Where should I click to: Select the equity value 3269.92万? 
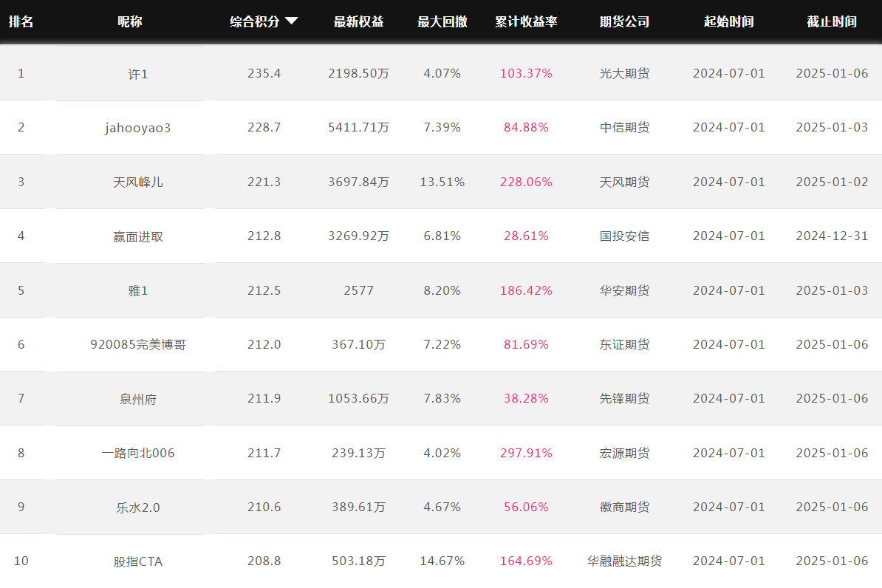[x=358, y=236]
